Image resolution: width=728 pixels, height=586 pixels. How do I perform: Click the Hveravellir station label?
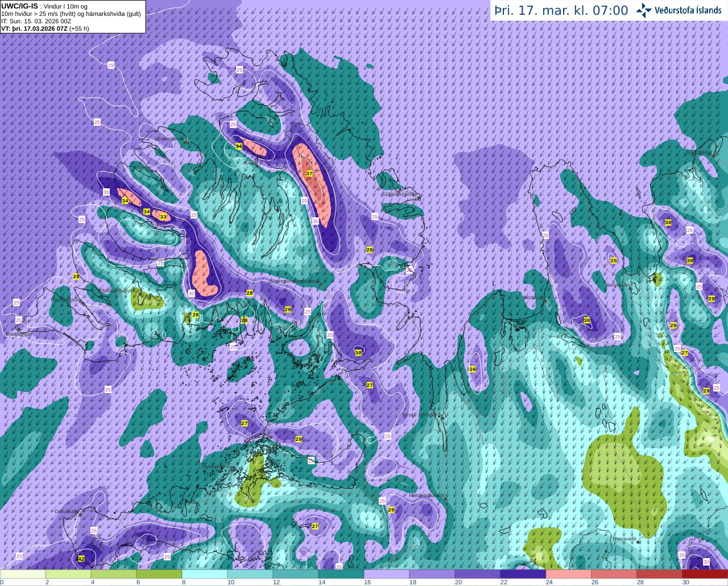click(624, 538)
